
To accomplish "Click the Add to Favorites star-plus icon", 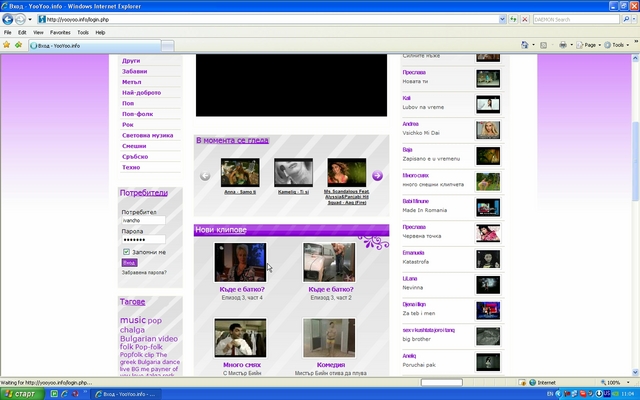I will 18,45.
